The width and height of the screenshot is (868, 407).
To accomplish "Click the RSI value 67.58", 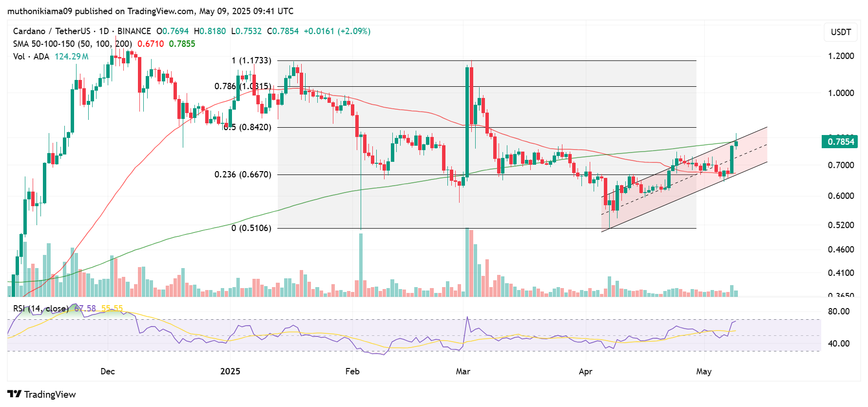I will (x=85, y=309).
